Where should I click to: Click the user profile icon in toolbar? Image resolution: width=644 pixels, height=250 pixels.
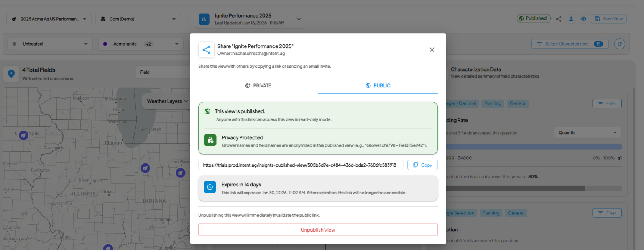[x=571, y=19]
